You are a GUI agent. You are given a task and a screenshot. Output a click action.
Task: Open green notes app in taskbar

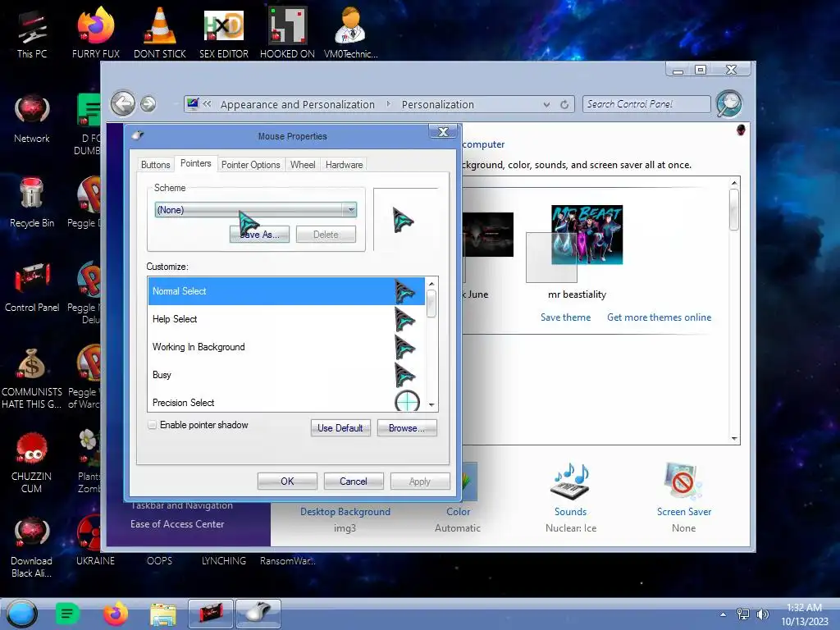[67, 614]
